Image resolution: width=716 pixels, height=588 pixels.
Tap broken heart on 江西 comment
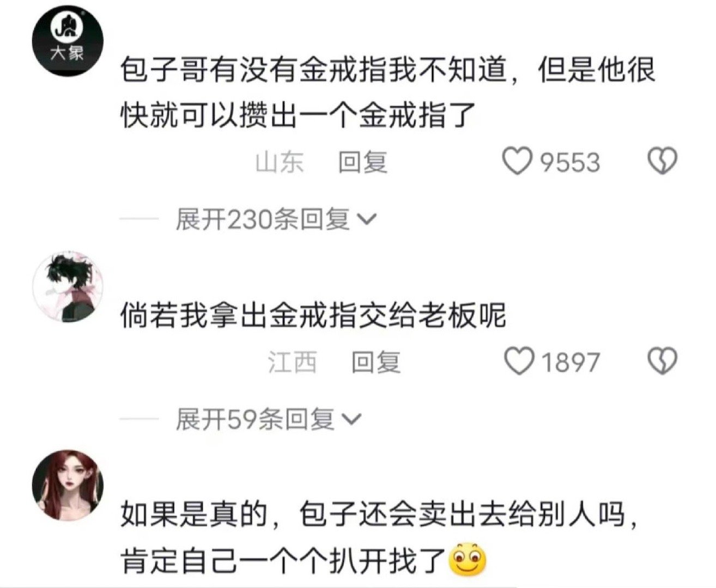coord(662,361)
